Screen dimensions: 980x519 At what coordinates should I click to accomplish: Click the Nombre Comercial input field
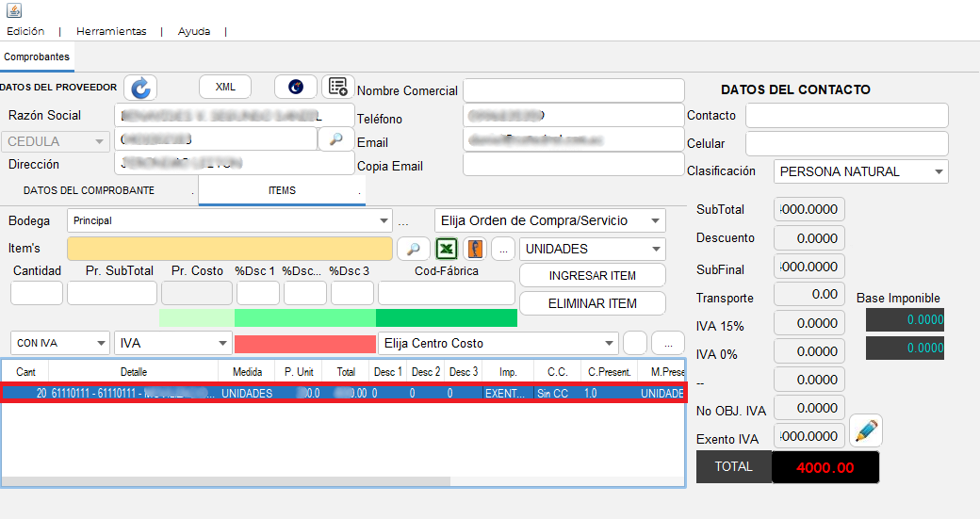pos(574,90)
